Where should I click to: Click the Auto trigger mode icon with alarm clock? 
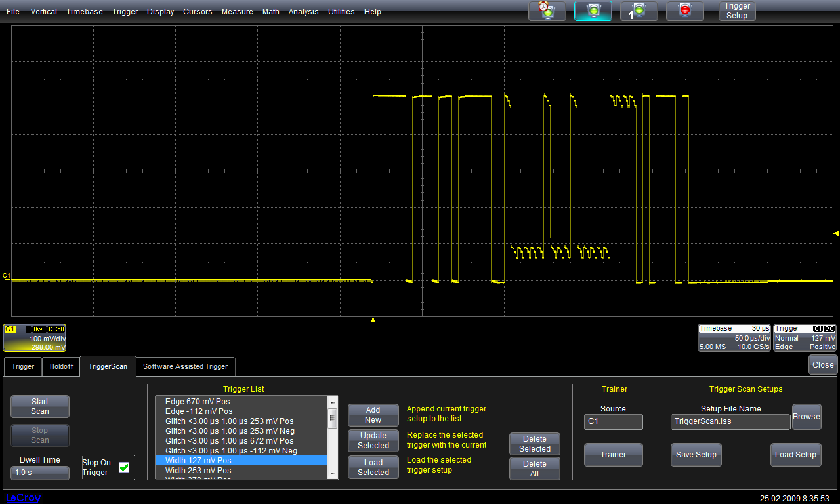pos(547,10)
